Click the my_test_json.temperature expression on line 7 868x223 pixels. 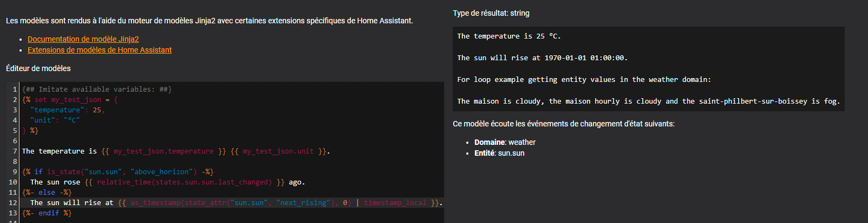click(x=163, y=151)
